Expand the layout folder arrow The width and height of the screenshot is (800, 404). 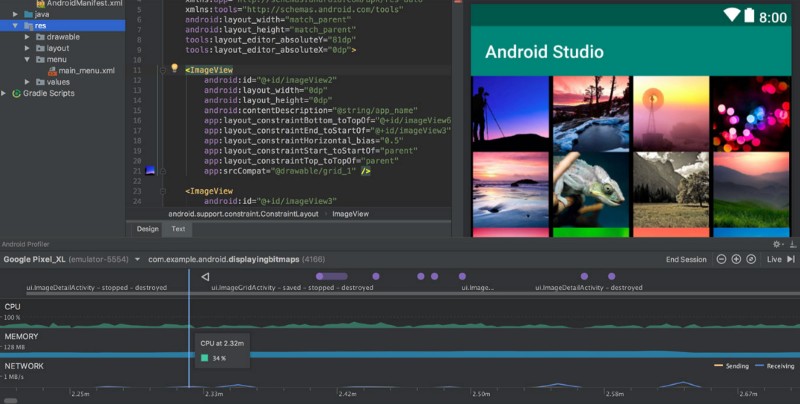point(27,48)
